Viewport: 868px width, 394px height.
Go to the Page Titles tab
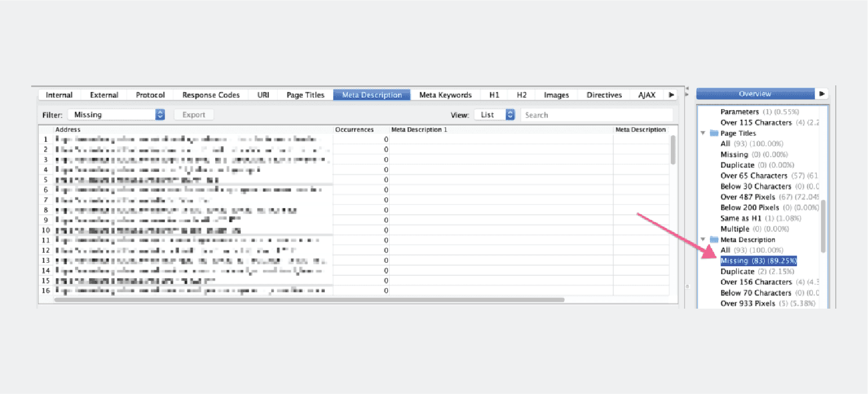(x=306, y=95)
